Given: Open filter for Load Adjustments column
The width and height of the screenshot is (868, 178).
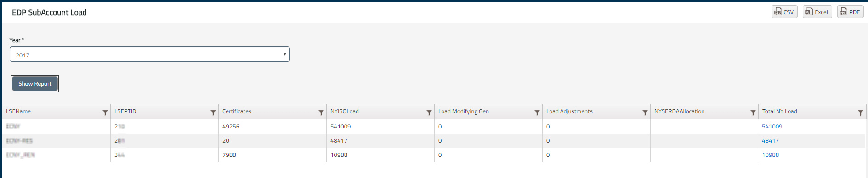Looking at the screenshot, I should (645, 112).
